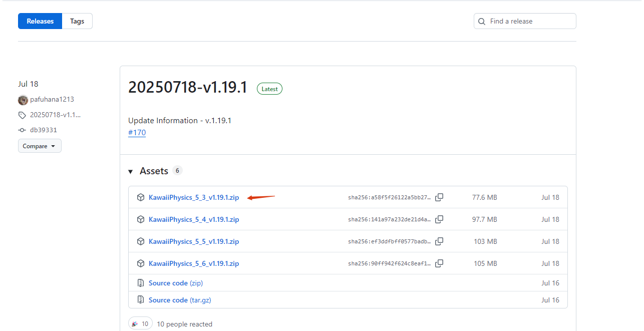Click file-zip icon beside Source code (tar.gz)
This screenshot has height=331, width=644.
pyautogui.click(x=141, y=300)
